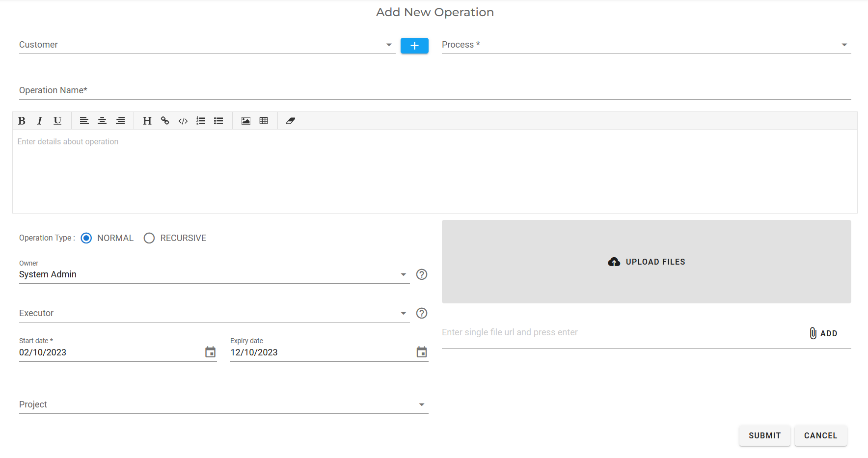This screenshot has width=868, height=458.
Task: Click help icon next to Owner field
Action: 422,274
